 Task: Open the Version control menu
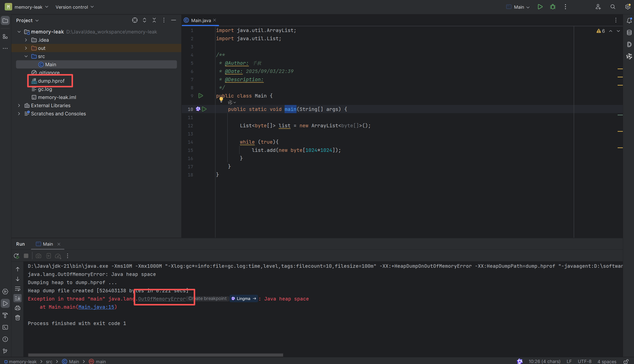[74, 7]
